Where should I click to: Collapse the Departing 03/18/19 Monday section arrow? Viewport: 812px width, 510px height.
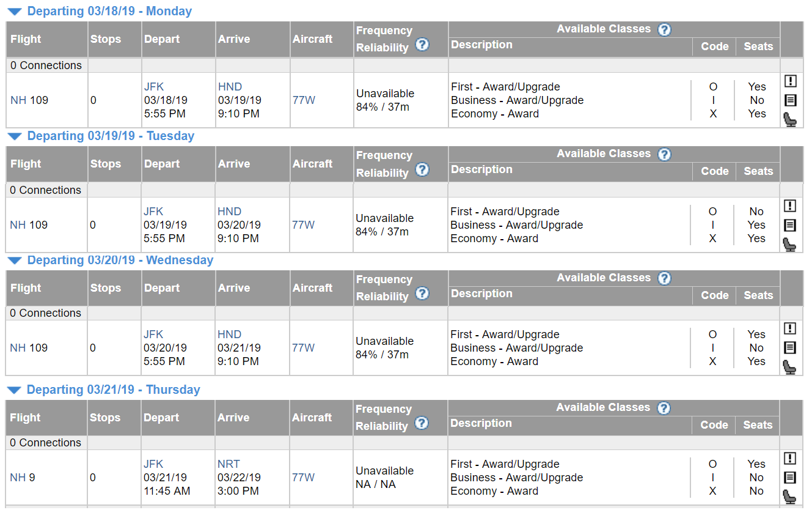tap(15, 12)
